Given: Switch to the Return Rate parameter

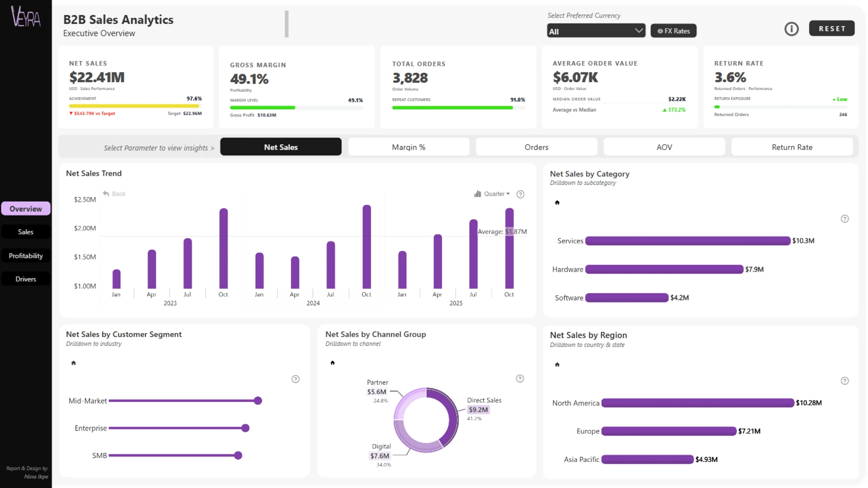Looking at the screenshot, I should click(792, 147).
